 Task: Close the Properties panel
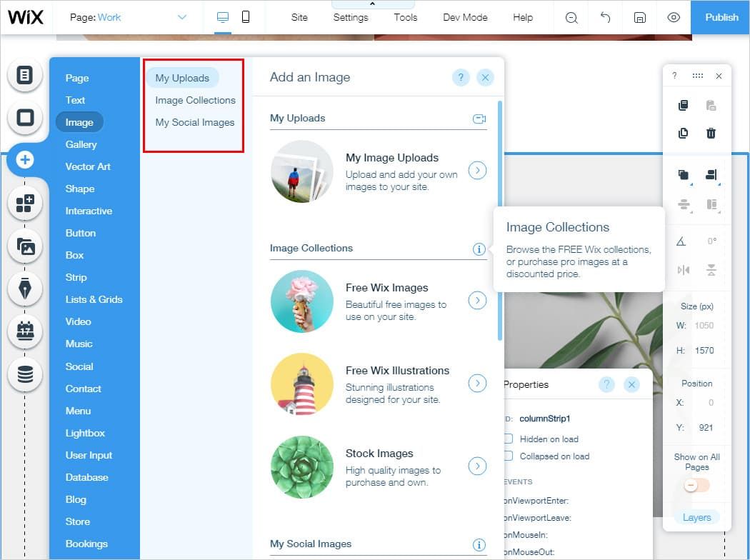click(631, 384)
